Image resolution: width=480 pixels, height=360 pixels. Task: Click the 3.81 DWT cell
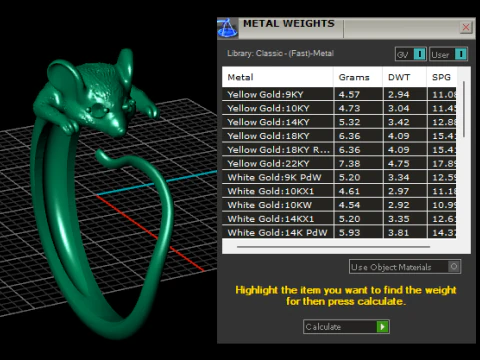coord(405,232)
